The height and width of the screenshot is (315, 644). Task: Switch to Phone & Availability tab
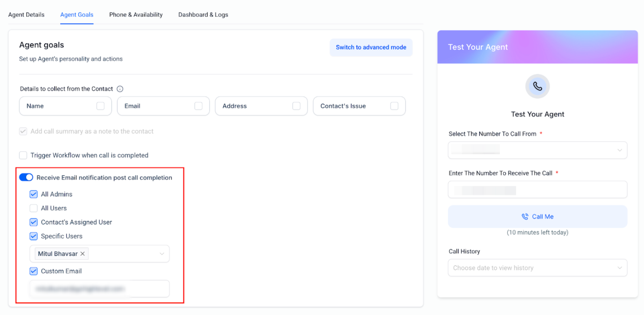[136, 15]
